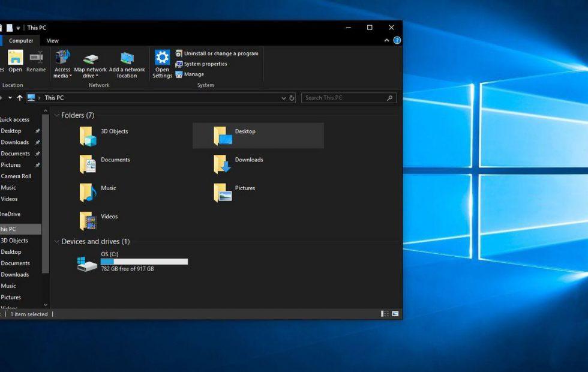Minimize the This PC window
The height and width of the screenshot is (372, 588).
point(349,28)
